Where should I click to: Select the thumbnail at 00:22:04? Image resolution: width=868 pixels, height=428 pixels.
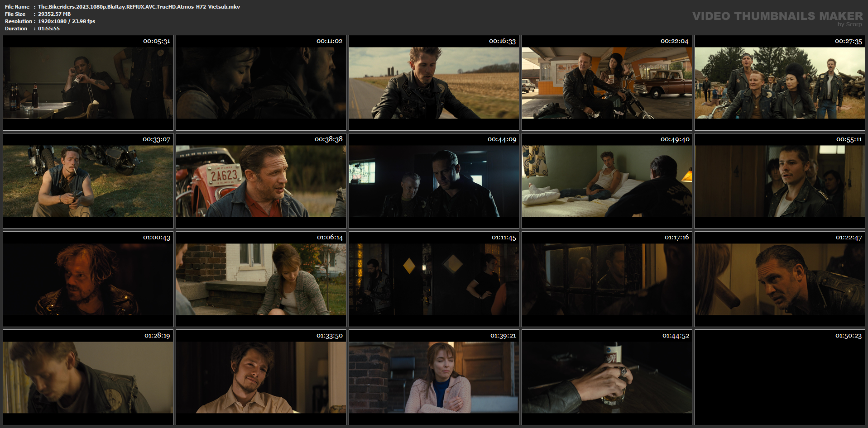pos(607,83)
